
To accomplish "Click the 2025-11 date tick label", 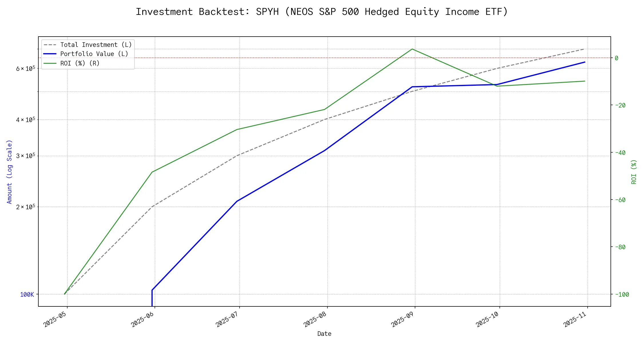I will tap(575, 319).
